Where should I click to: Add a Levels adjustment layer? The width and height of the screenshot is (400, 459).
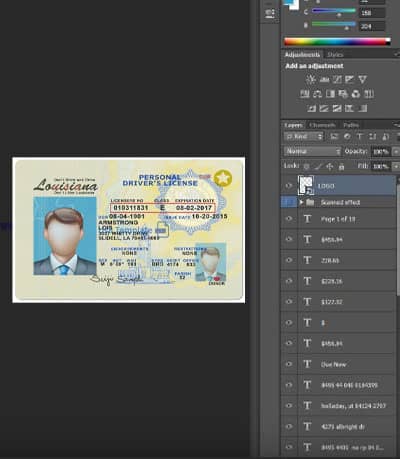coord(324,79)
